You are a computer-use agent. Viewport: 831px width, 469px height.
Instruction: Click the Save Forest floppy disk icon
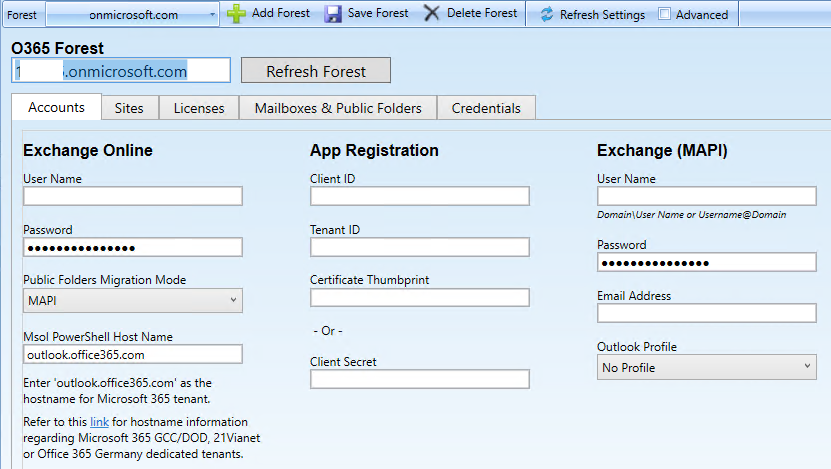[x=333, y=14]
